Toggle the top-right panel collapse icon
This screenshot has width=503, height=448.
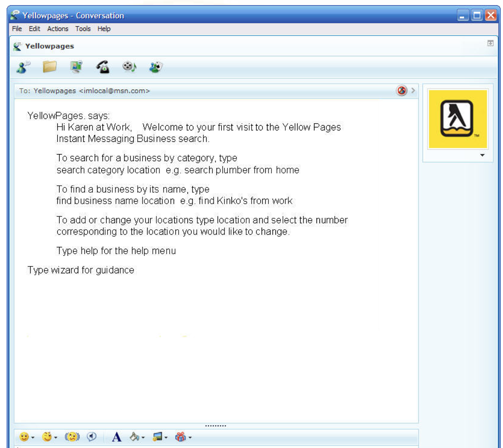(x=491, y=43)
